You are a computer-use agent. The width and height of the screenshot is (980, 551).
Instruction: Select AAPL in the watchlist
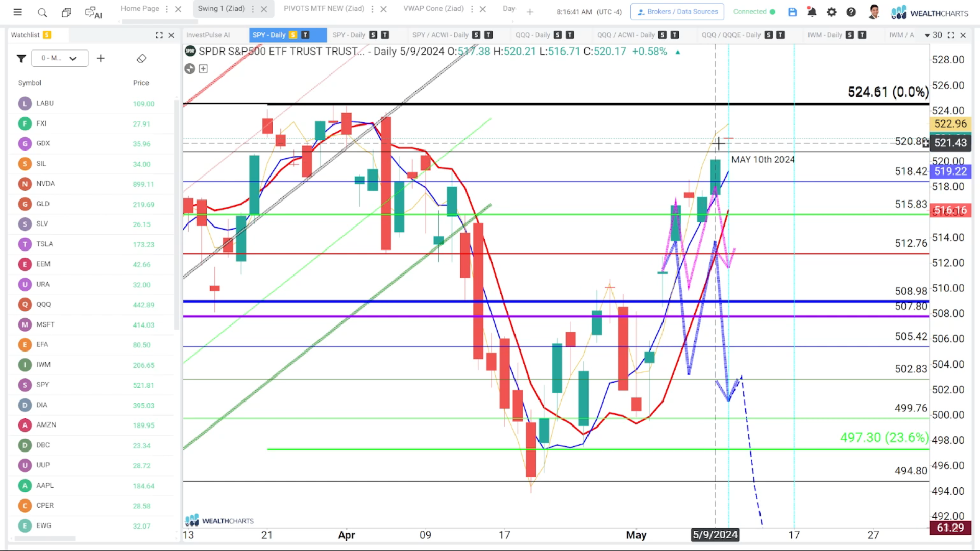(92, 486)
